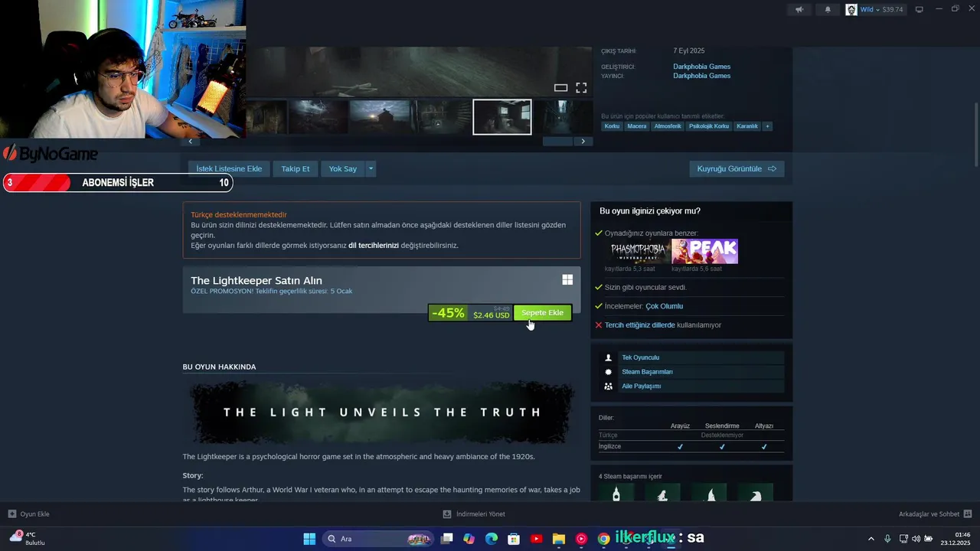Viewport: 980px width, 551px height.
Task: Click the -45% discount badge
Action: click(x=448, y=313)
